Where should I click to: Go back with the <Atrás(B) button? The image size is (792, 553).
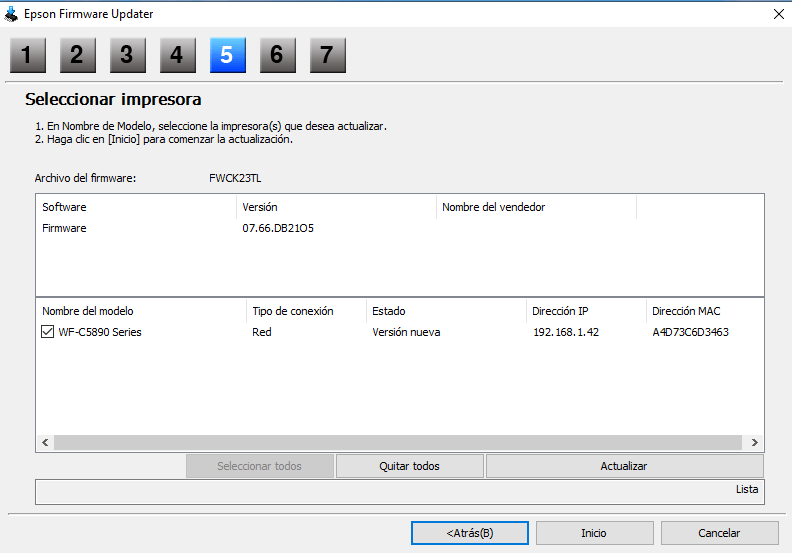(x=469, y=533)
